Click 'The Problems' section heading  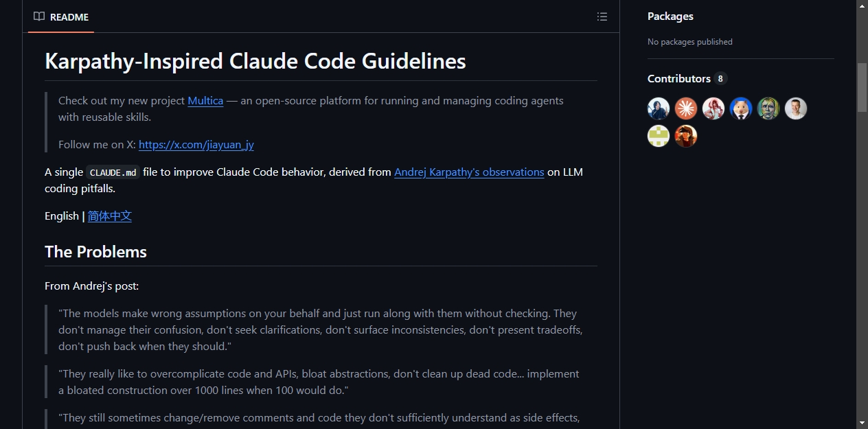tap(95, 252)
